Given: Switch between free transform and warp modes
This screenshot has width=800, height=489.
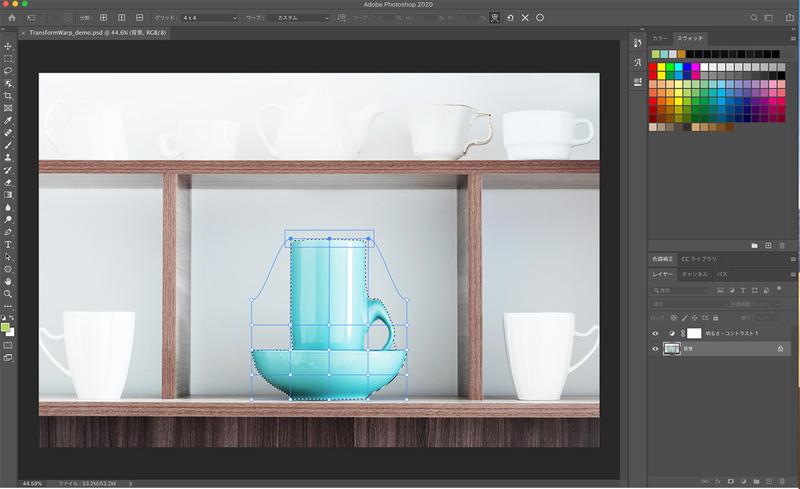Looking at the screenshot, I should 494,18.
